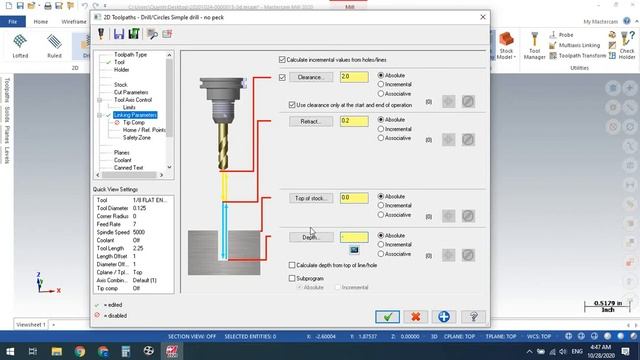
Task: Select Home / Ref. Points tree item
Action: (x=144, y=130)
